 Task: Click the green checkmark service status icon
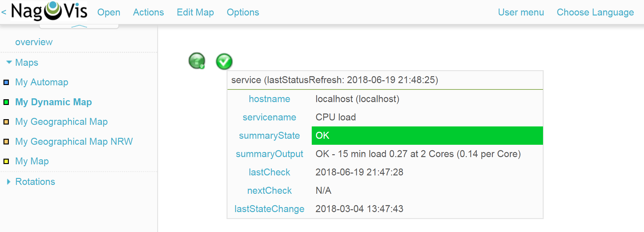pyautogui.click(x=224, y=61)
